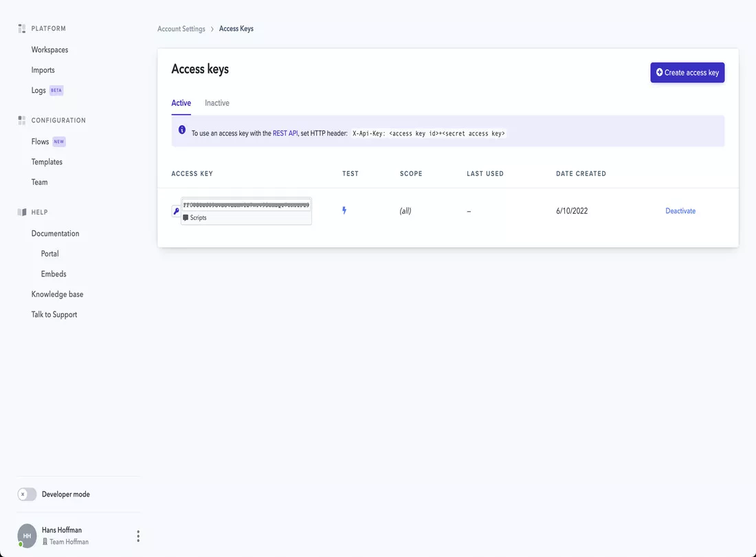This screenshot has width=756, height=557.
Task: Click the blurred access key field
Action: [246, 205]
